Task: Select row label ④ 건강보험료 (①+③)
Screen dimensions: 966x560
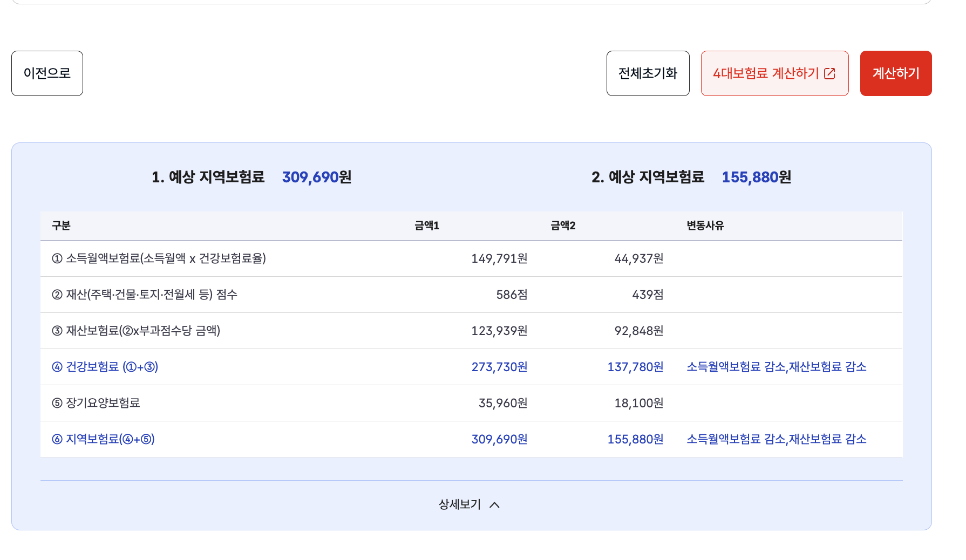Action: pos(105,367)
